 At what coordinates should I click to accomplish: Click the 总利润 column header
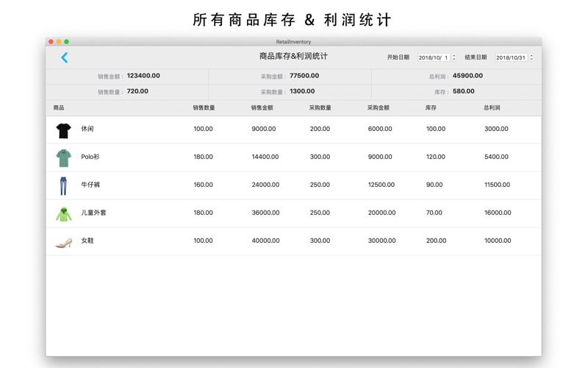492,108
